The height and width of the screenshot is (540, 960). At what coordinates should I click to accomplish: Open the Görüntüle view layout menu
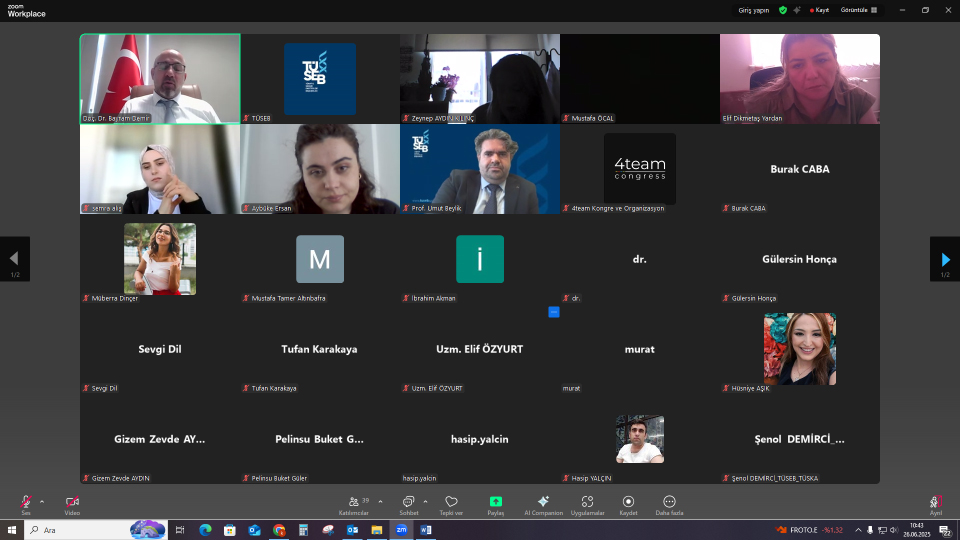pyautogui.click(x=860, y=10)
